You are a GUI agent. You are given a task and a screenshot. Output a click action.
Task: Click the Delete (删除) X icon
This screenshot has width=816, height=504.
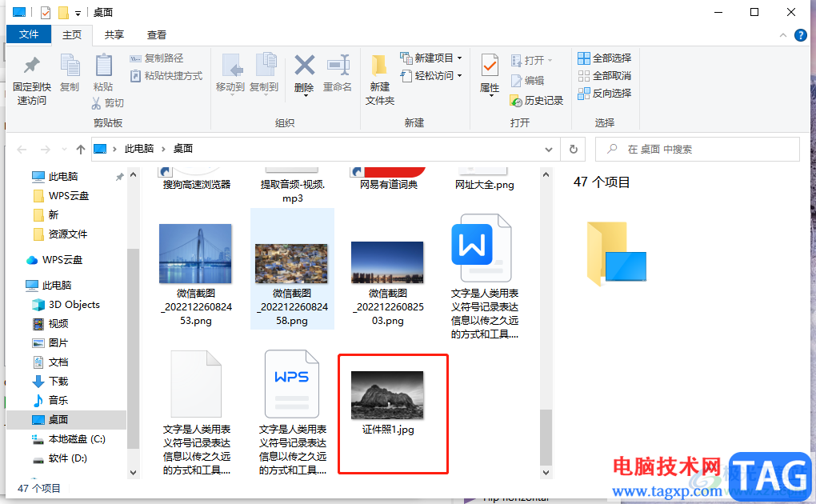305,66
